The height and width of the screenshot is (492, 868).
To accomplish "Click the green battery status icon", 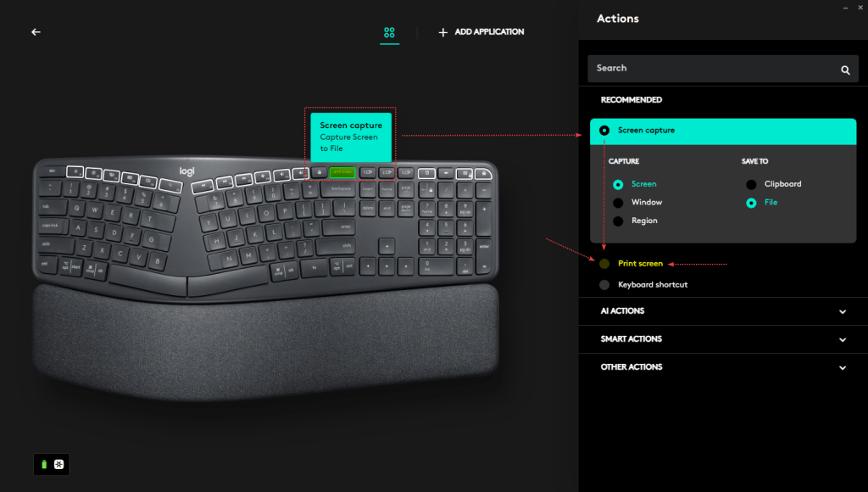I will coord(44,464).
